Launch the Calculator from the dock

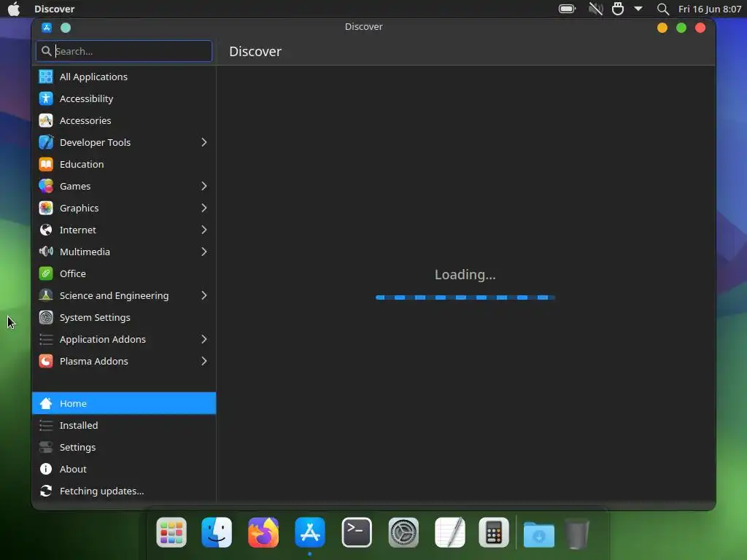pyautogui.click(x=494, y=532)
